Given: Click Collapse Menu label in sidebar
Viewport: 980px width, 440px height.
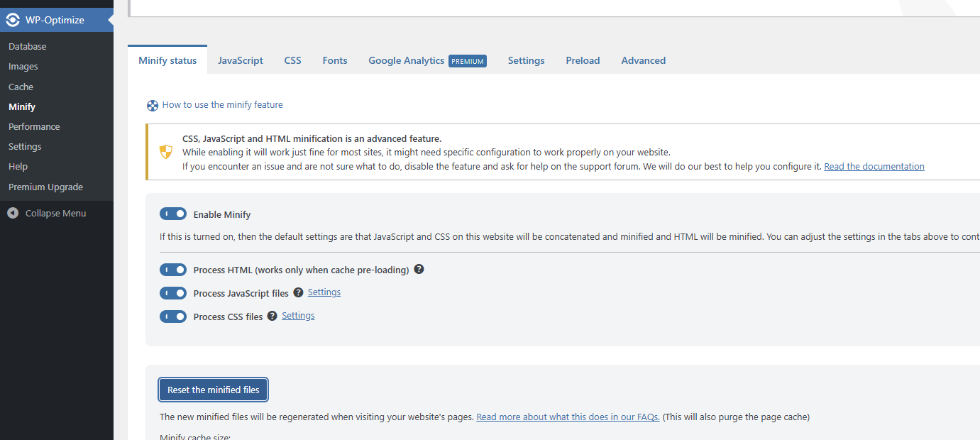Looking at the screenshot, I should pyautogui.click(x=55, y=213).
